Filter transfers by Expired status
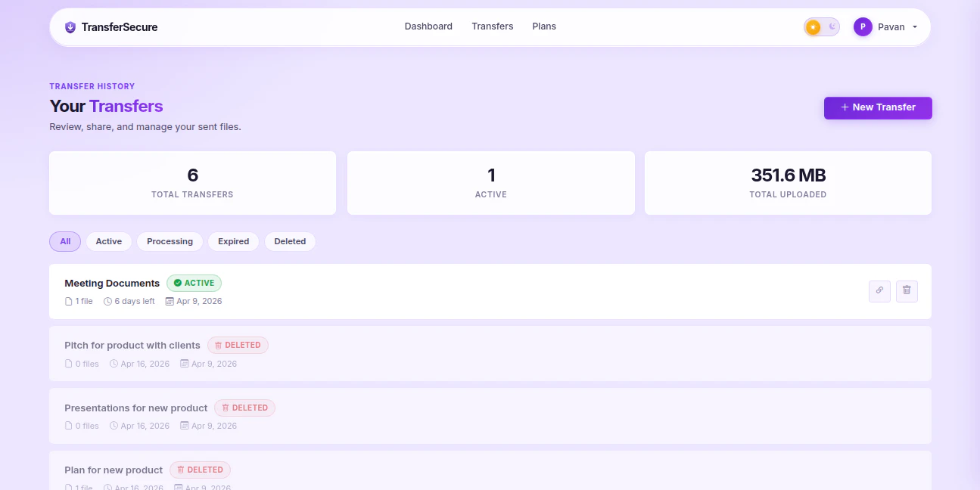 click(x=233, y=241)
